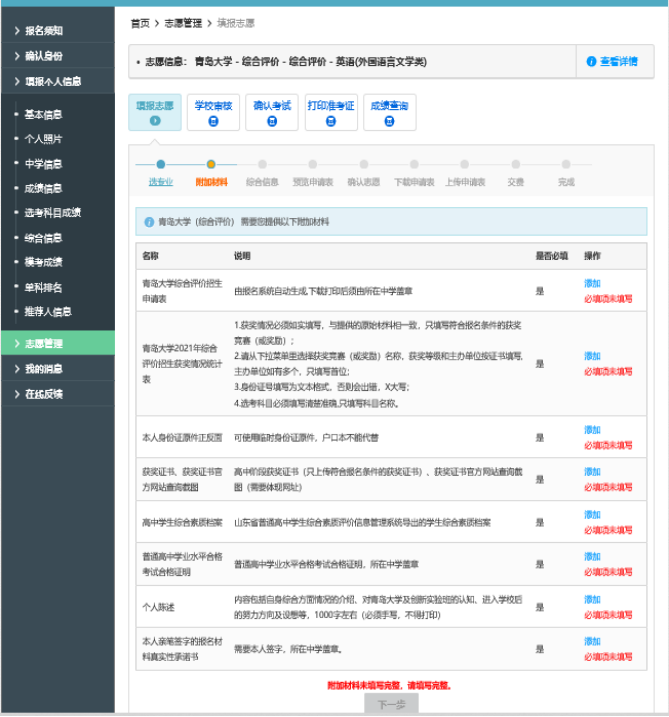
Task: Open 个人照片 in the sidebar
Action: tap(43, 139)
